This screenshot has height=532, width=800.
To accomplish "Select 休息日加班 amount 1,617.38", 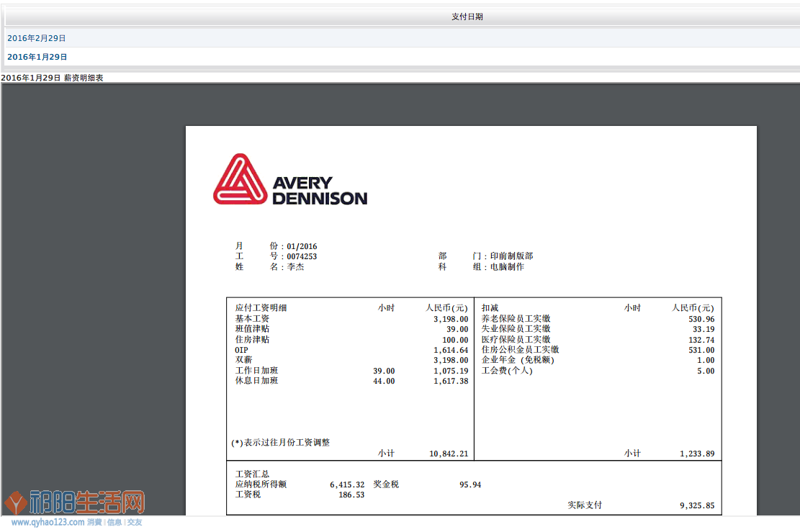I will click(x=451, y=381).
